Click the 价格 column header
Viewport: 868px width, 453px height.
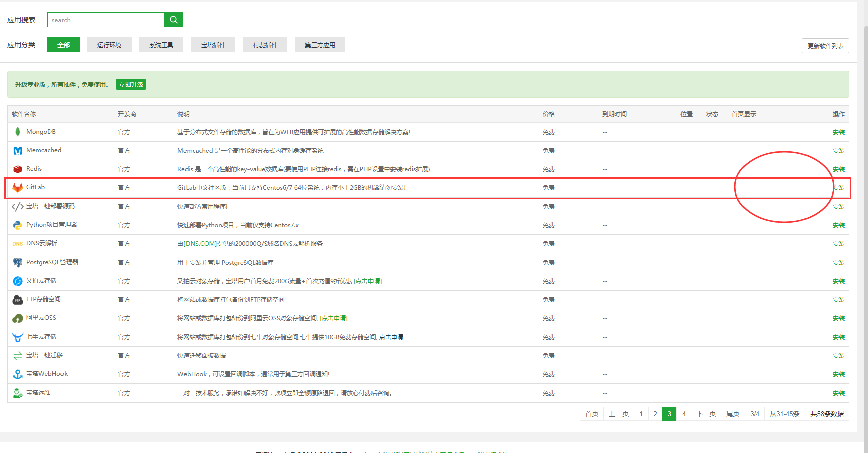pyautogui.click(x=549, y=114)
